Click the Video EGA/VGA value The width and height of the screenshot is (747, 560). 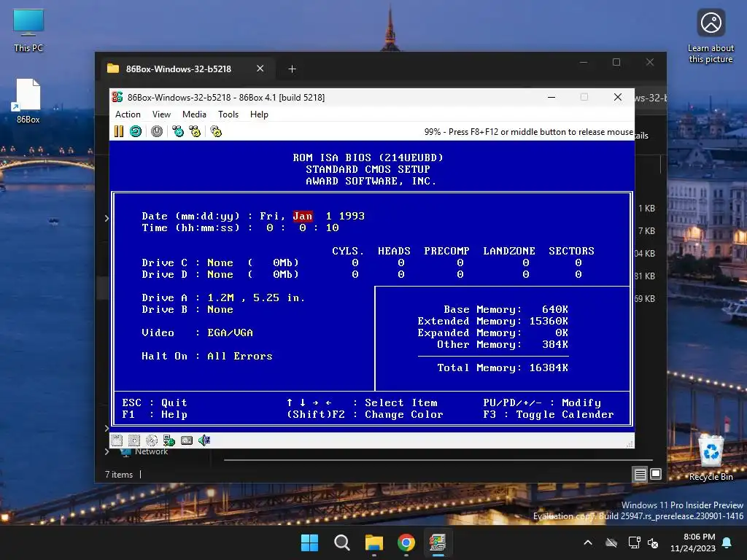coord(230,332)
